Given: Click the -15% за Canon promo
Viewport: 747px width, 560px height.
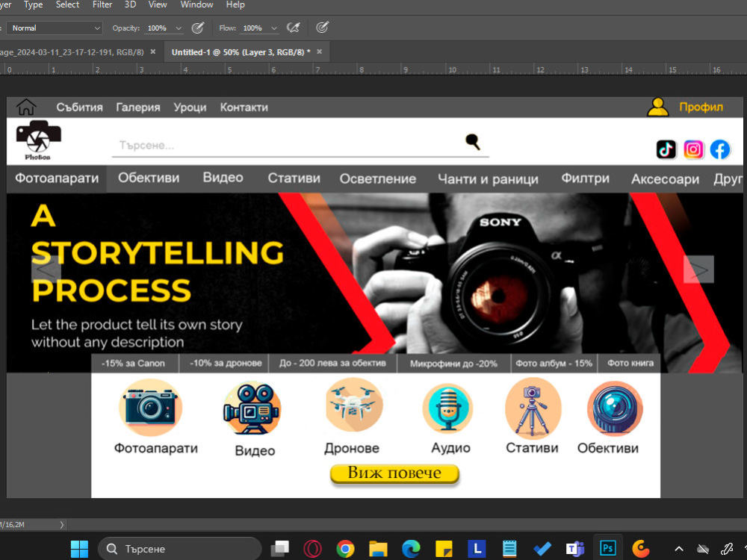Looking at the screenshot, I should click(134, 364).
